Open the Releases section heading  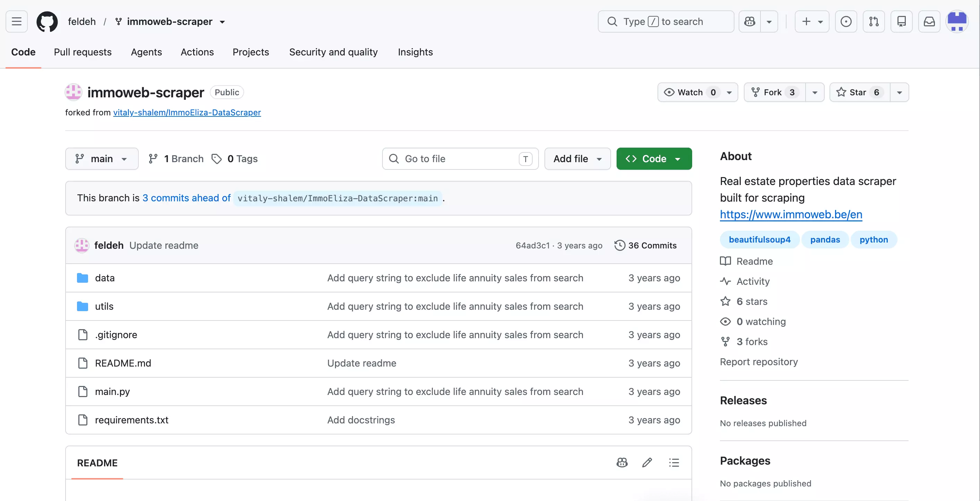(743, 400)
